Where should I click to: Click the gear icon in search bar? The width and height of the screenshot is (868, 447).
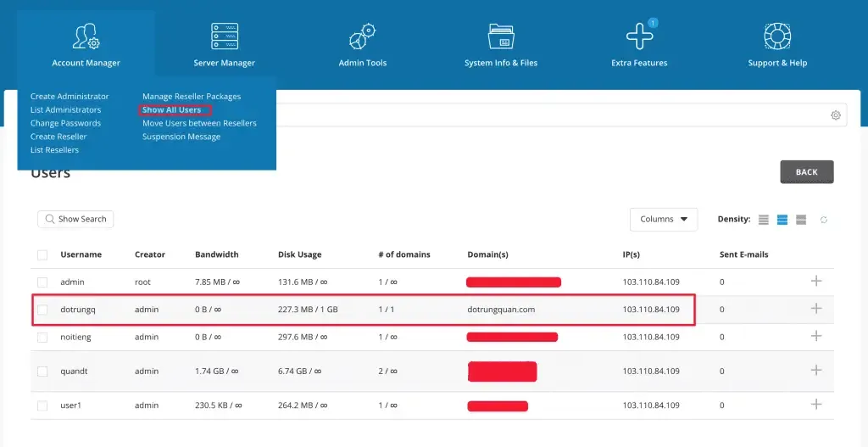pos(836,115)
